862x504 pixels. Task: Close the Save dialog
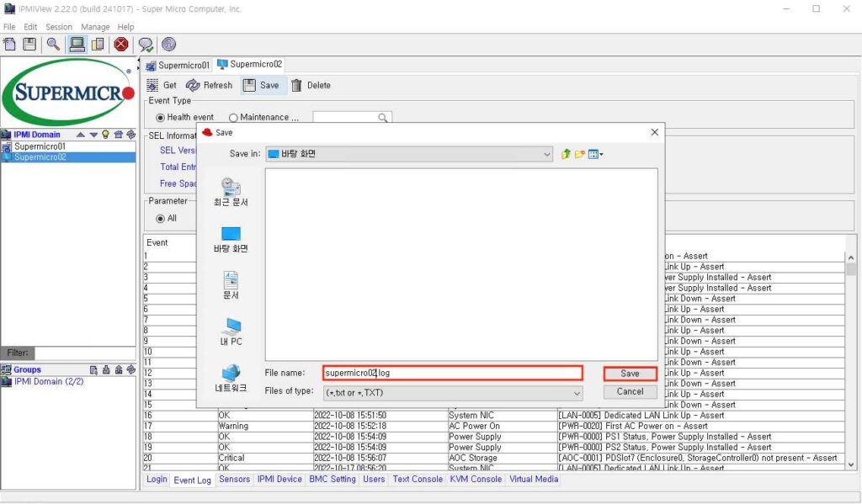point(654,132)
